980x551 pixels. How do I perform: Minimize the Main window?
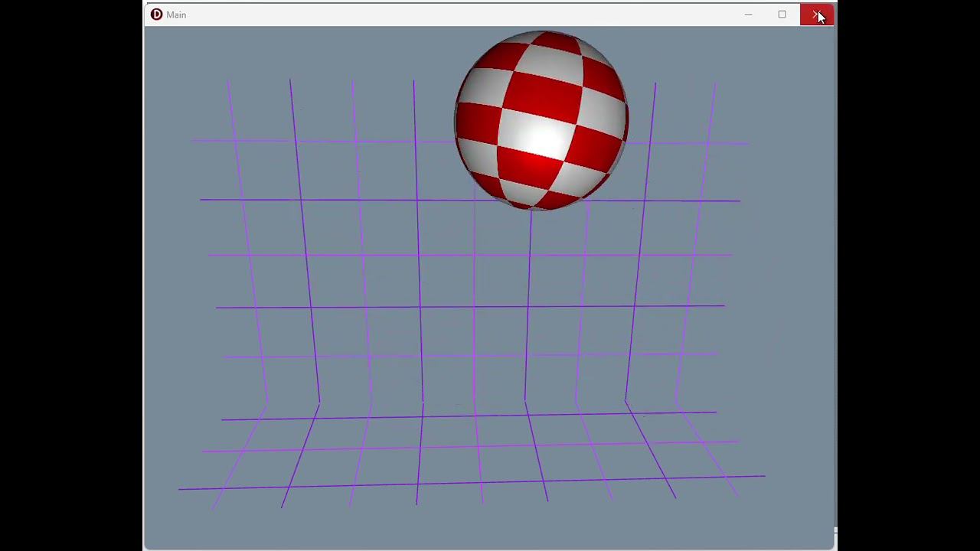point(748,15)
